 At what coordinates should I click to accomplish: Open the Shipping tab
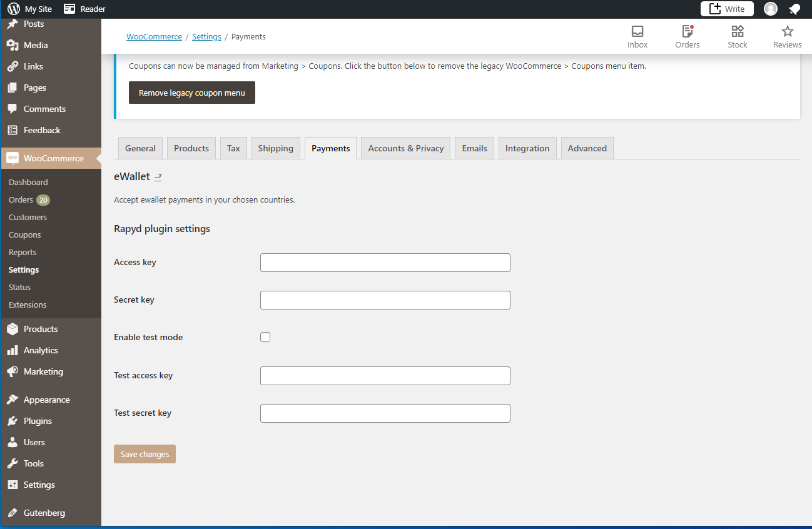coord(275,148)
